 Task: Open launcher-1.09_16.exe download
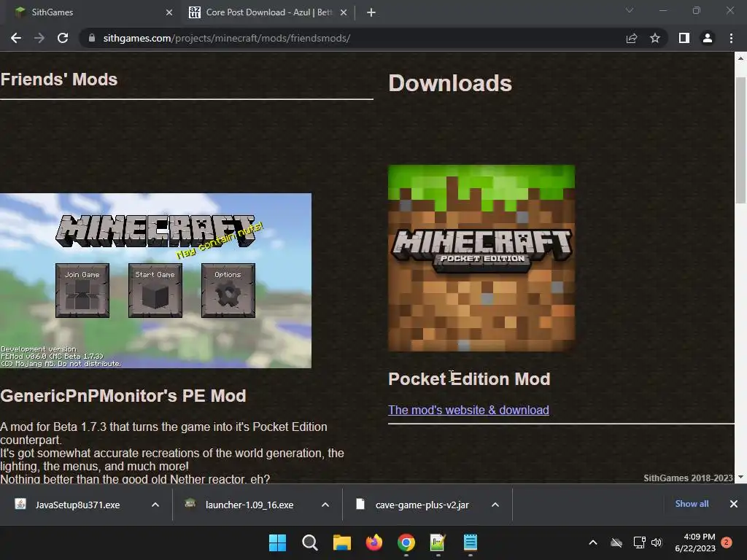click(248, 505)
